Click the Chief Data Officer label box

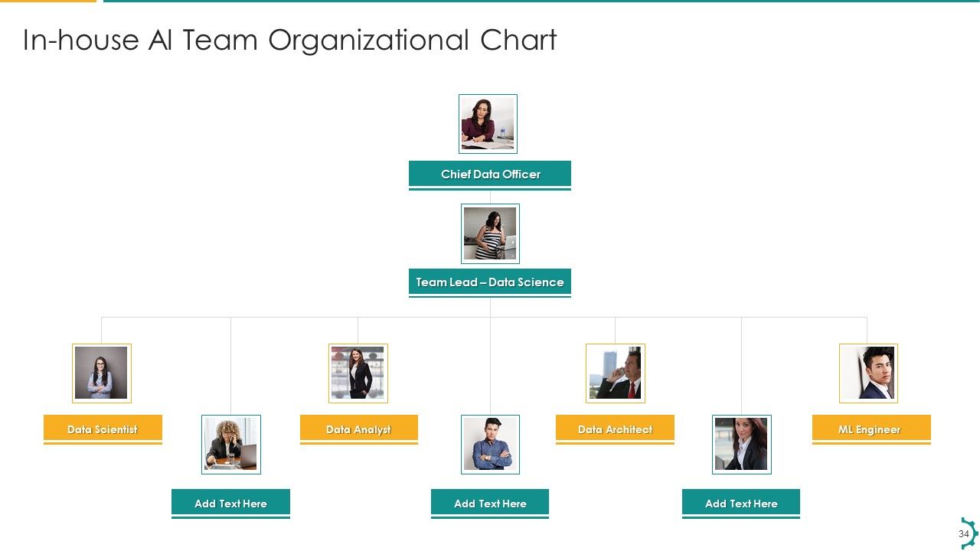pos(490,174)
